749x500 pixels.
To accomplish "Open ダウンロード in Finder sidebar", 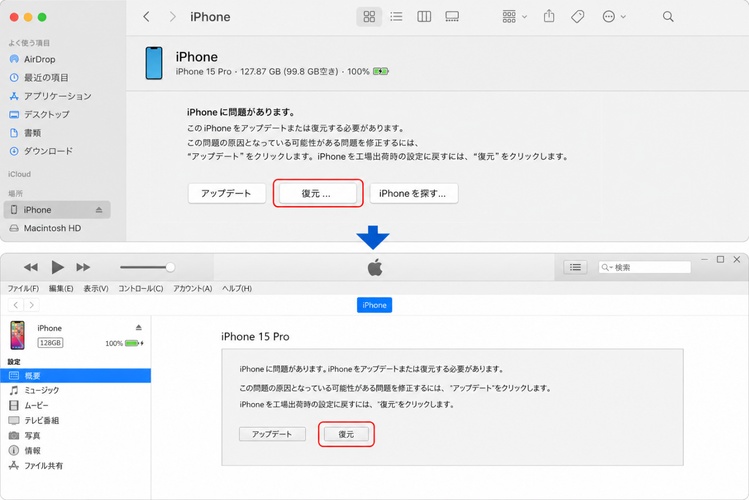I will point(41,151).
